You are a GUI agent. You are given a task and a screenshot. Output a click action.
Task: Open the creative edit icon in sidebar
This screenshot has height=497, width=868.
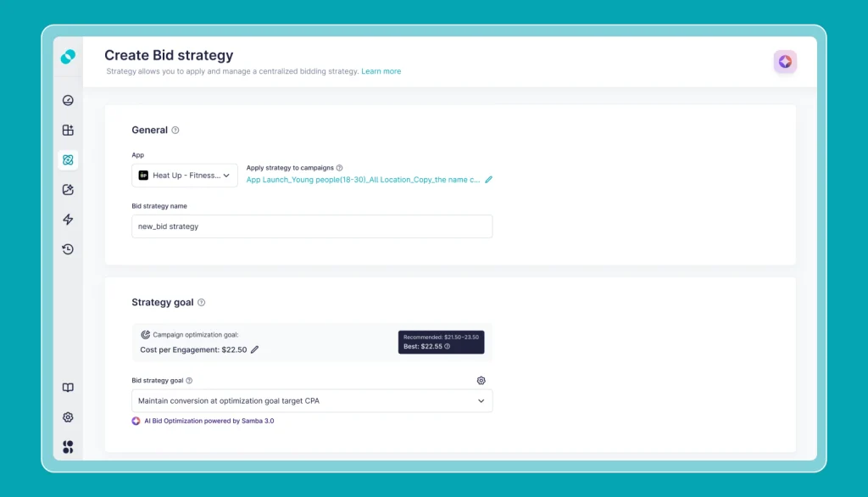tap(68, 189)
